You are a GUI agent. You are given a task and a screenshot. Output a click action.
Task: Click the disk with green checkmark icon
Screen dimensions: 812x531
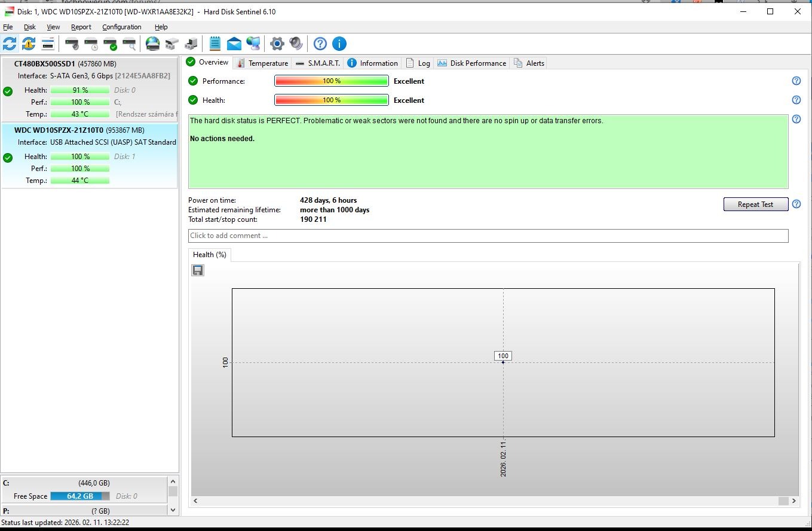tap(110, 44)
